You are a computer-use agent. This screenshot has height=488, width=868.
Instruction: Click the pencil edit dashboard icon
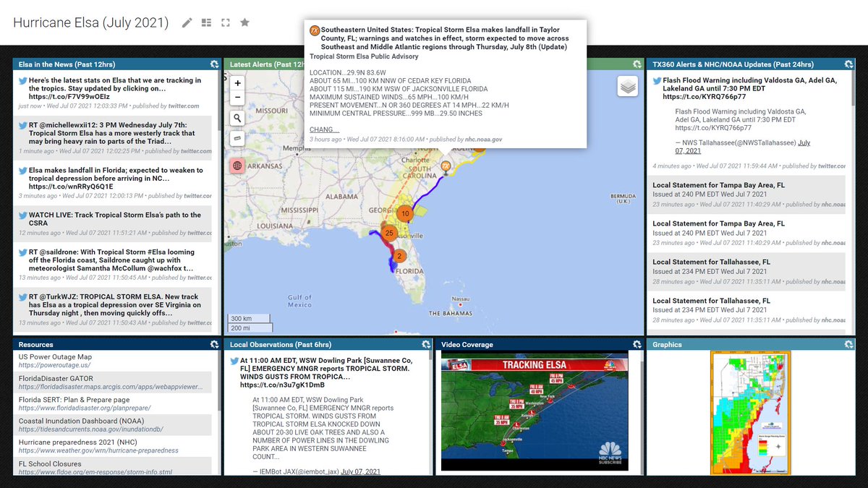click(x=187, y=22)
